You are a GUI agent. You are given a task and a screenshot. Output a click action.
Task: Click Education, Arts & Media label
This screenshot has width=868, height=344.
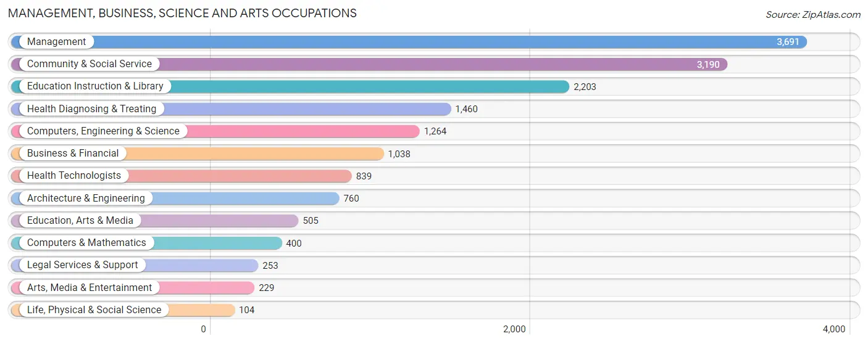click(x=80, y=221)
